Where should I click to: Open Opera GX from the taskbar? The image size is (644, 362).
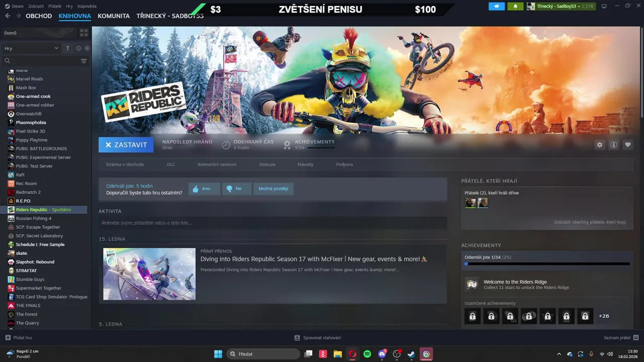[x=353, y=354]
